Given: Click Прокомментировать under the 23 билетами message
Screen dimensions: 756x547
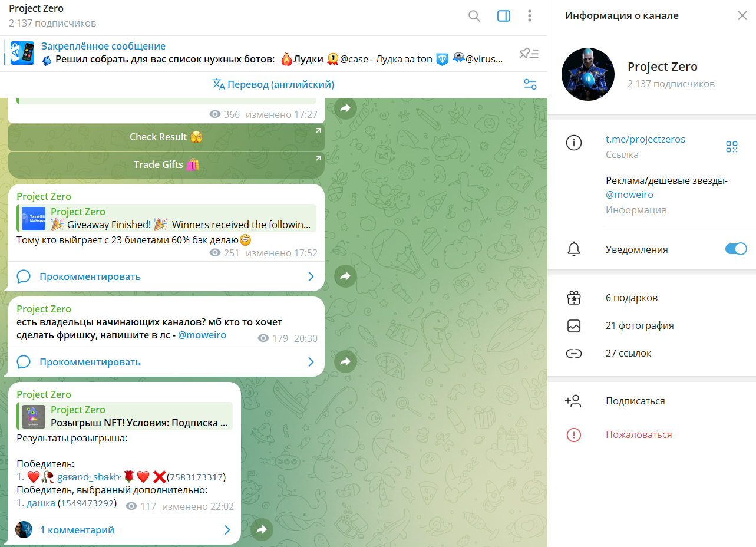Looking at the screenshot, I should coord(90,276).
